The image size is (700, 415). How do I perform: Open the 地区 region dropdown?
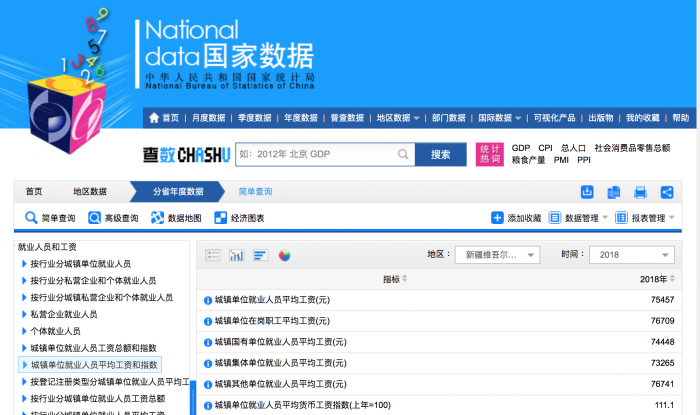pyautogui.click(x=497, y=255)
